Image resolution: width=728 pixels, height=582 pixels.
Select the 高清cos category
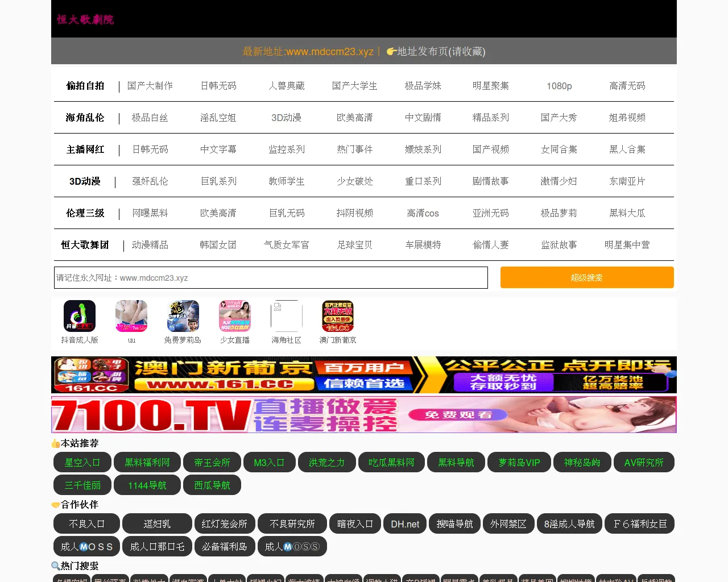click(423, 213)
